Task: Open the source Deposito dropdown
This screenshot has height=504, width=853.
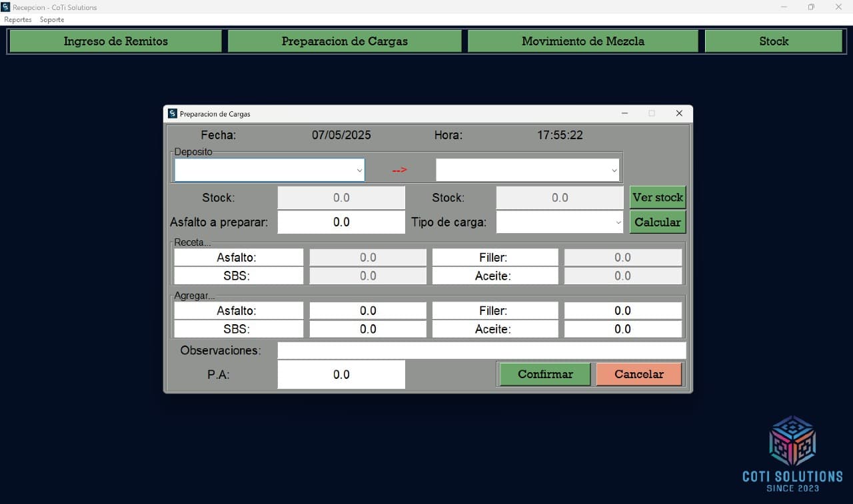Action: click(269, 170)
